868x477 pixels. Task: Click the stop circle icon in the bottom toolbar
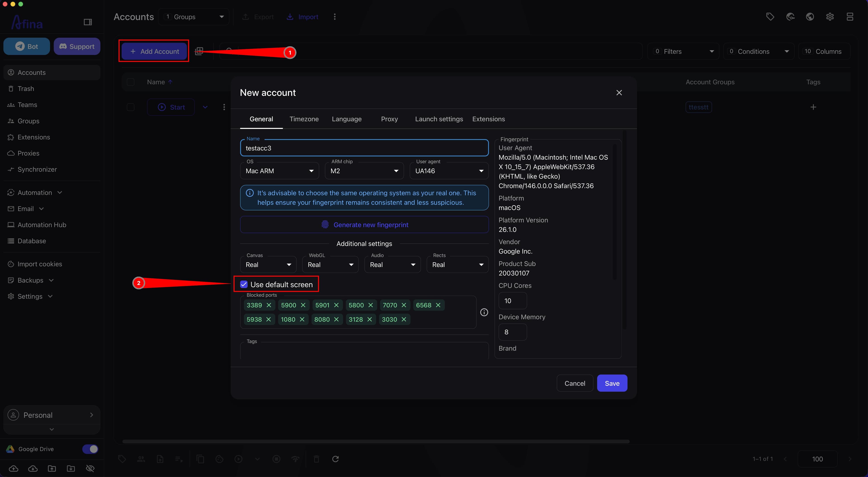tap(276, 459)
